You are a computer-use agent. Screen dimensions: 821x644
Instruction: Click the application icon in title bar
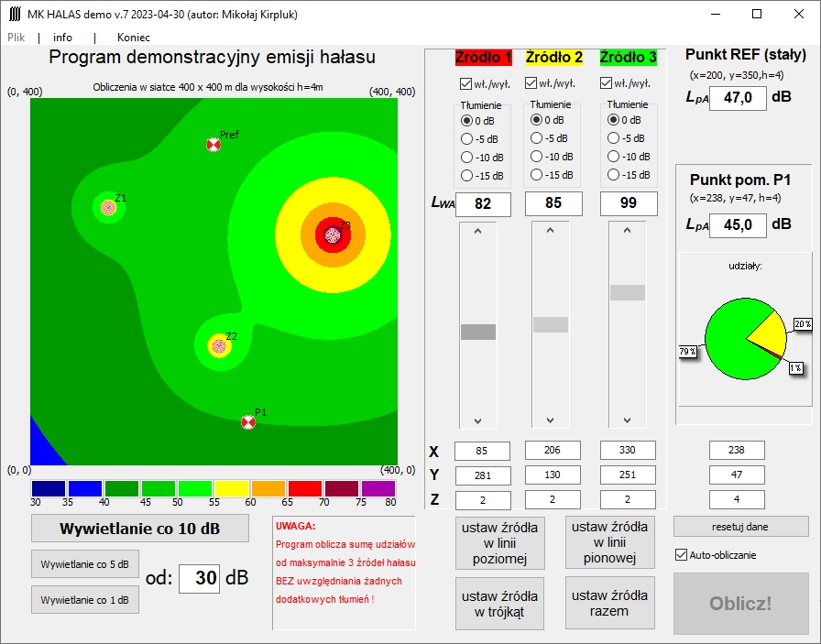[x=15, y=15]
